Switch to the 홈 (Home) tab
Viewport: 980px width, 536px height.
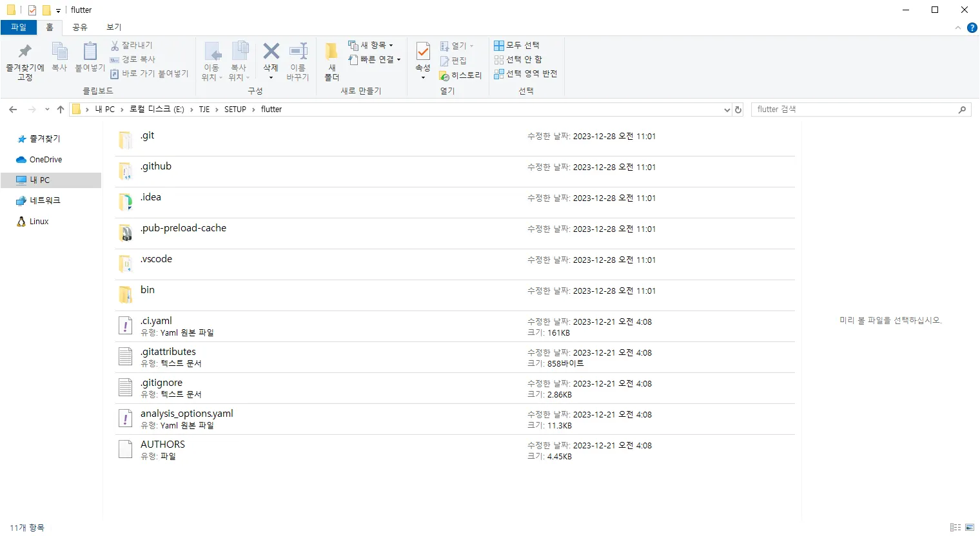50,27
